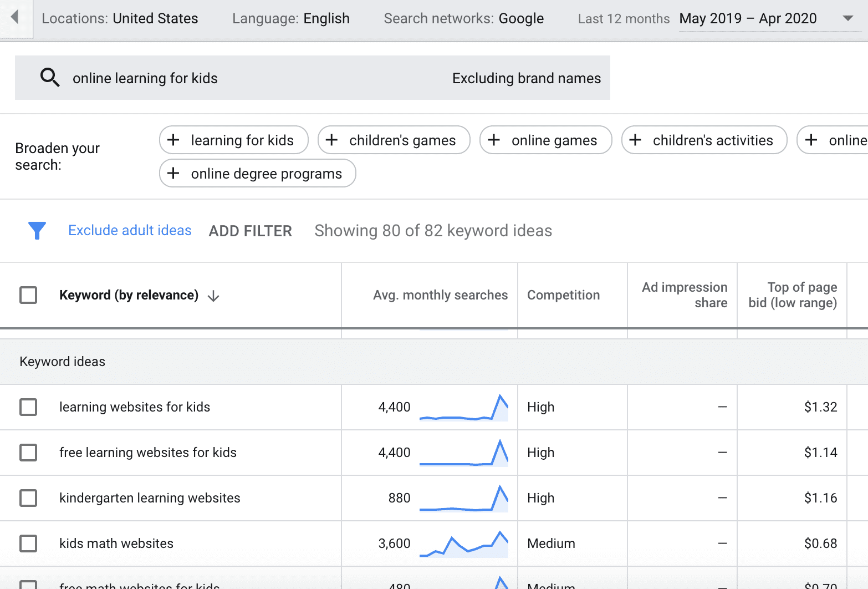
Task: Click the search magnifying glass icon
Action: pos(50,78)
